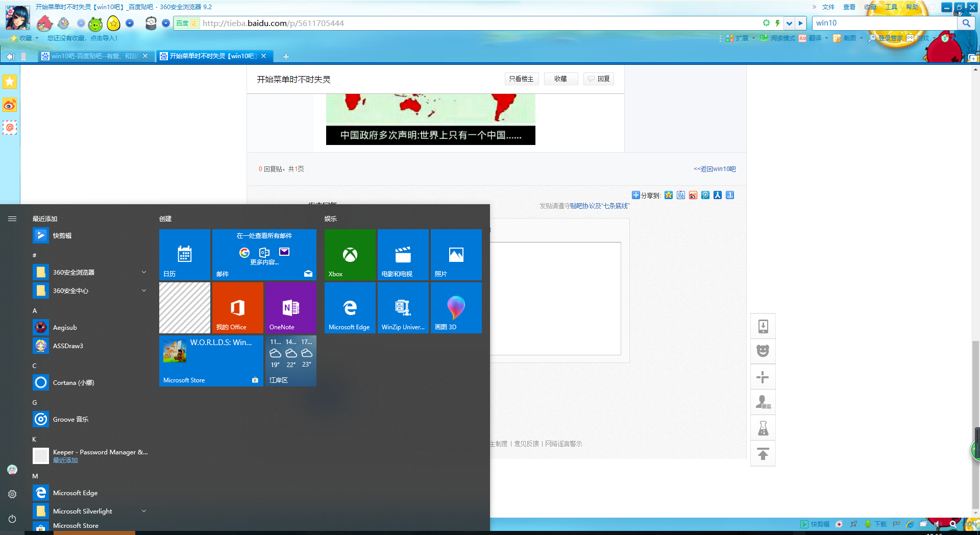Open the 贴吧协议 link

(583, 206)
